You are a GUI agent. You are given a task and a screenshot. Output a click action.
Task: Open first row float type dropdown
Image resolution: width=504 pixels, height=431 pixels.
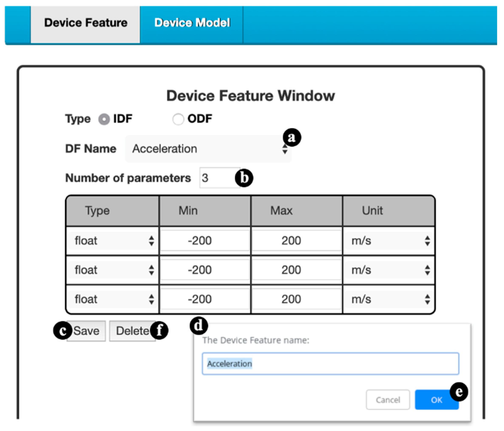click(113, 241)
